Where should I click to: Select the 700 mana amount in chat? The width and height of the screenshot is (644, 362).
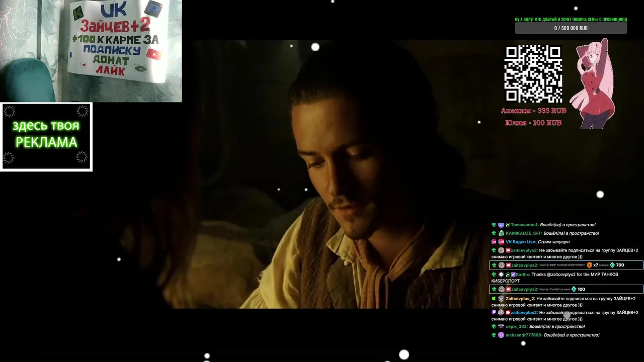pos(620,265)
